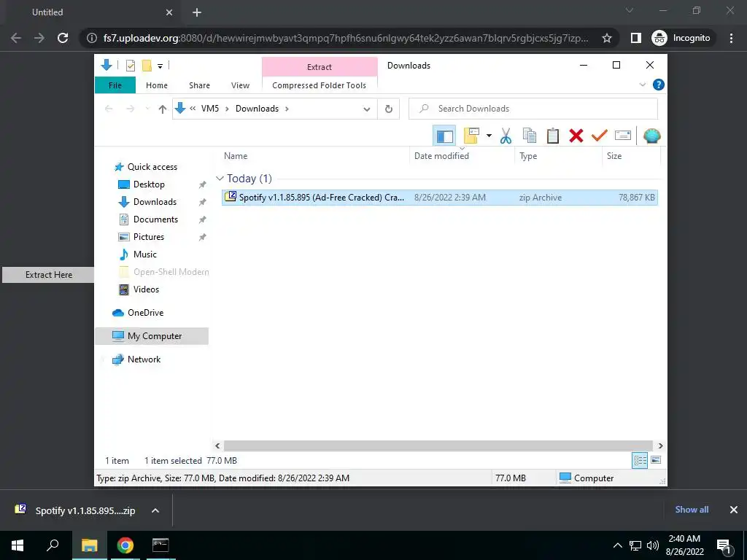
Task: Switch to the Home ribbon tab
Action: click(x=157, y=85)
